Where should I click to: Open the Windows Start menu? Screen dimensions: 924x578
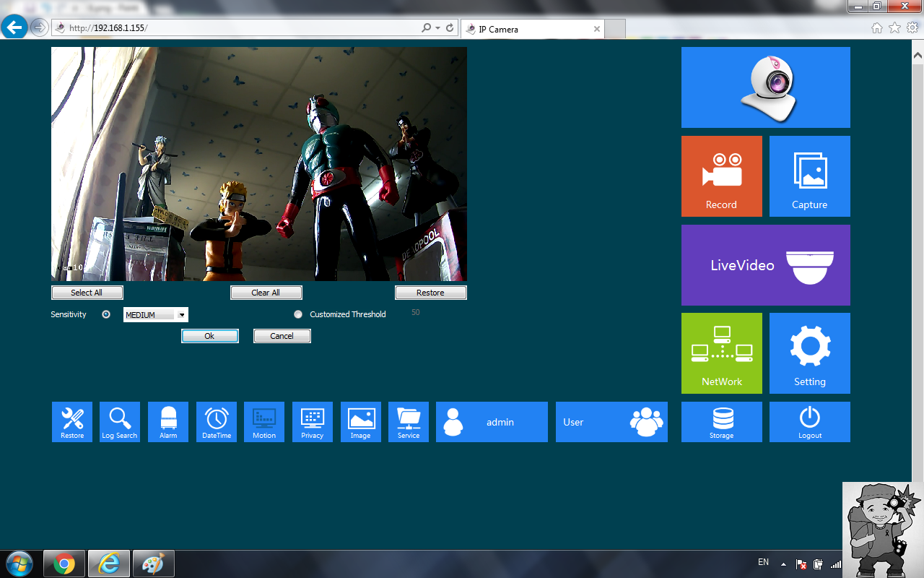tap(18, 563)
